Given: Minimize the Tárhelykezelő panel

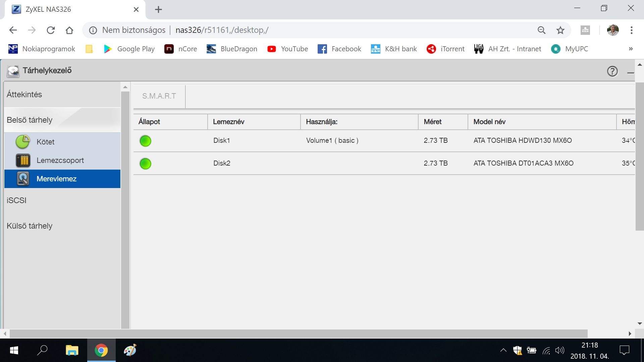Looking at the screenshot, I should tap(631, 72).
